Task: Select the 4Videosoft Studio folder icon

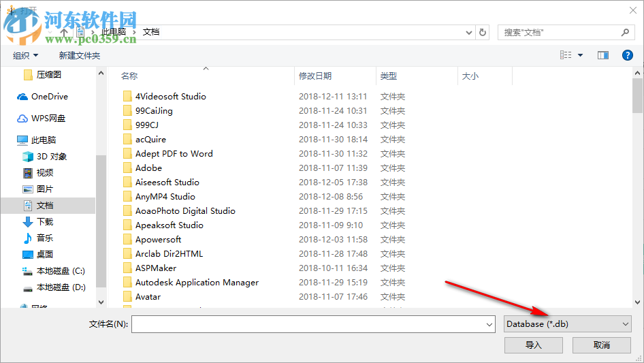Action: [x=127, y=96]
